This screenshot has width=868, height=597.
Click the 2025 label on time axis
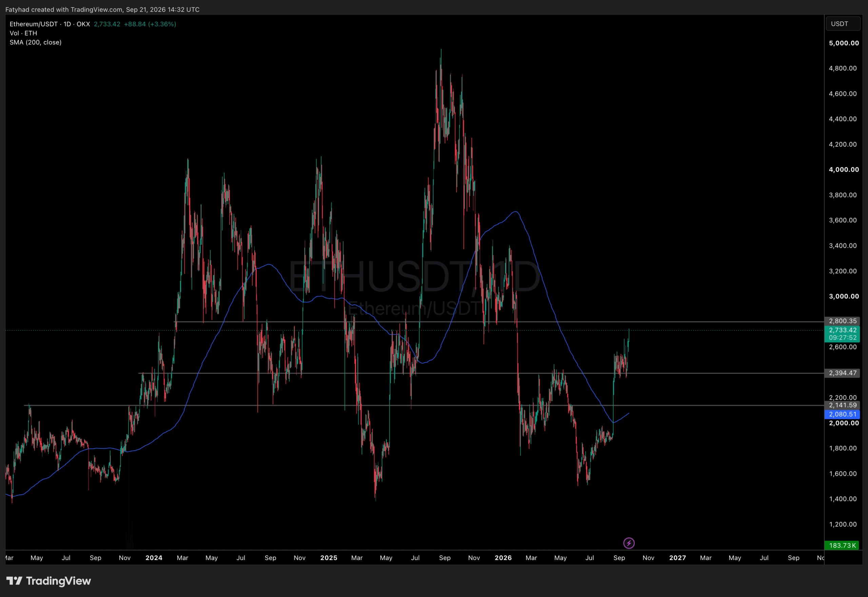(329, 558)
